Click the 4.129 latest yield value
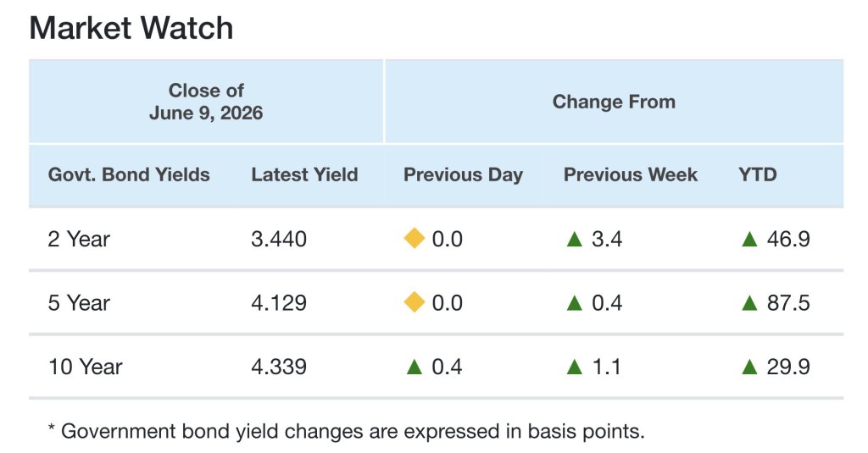868x453 pixels. pos(278,303)
